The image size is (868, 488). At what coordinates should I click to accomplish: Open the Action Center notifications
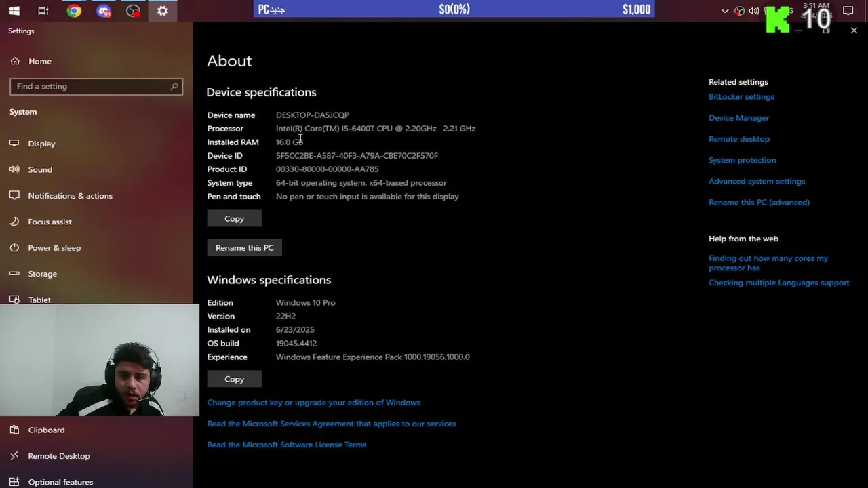coord(848,11)
